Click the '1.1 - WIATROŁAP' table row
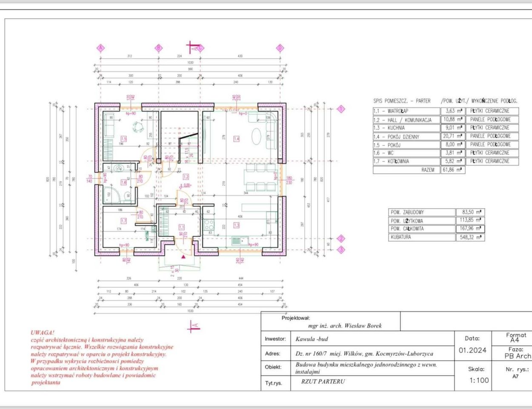Viewport: 532px width, 409px height. 446,111
